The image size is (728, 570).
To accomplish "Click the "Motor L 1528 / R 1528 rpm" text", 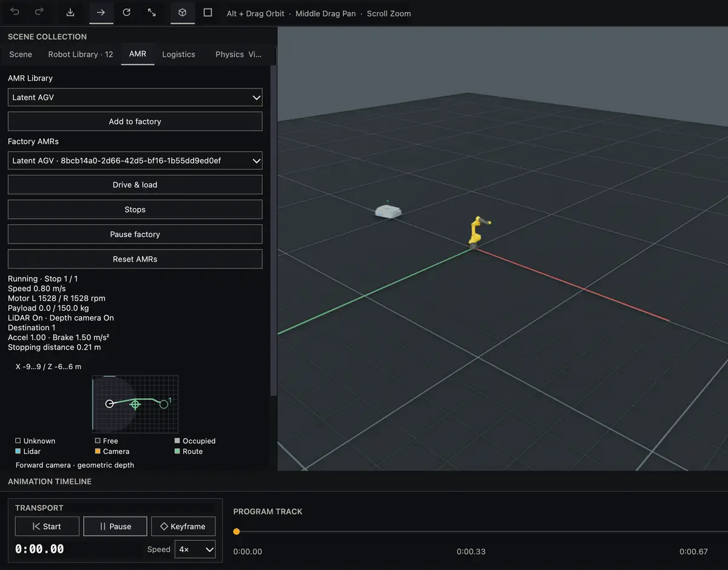I will 56,299.
